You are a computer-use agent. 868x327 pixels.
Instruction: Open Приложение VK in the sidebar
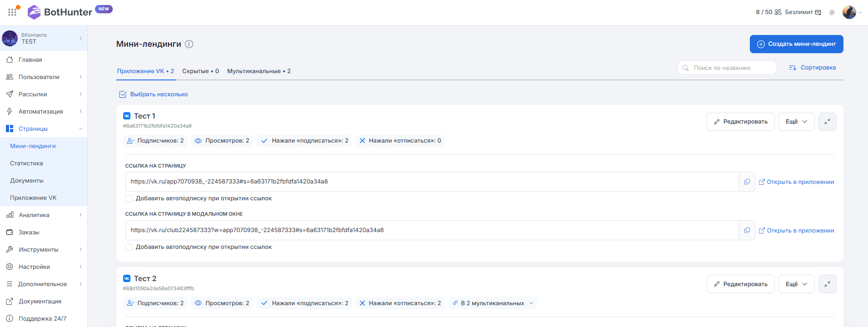click(x=44, y=198)
